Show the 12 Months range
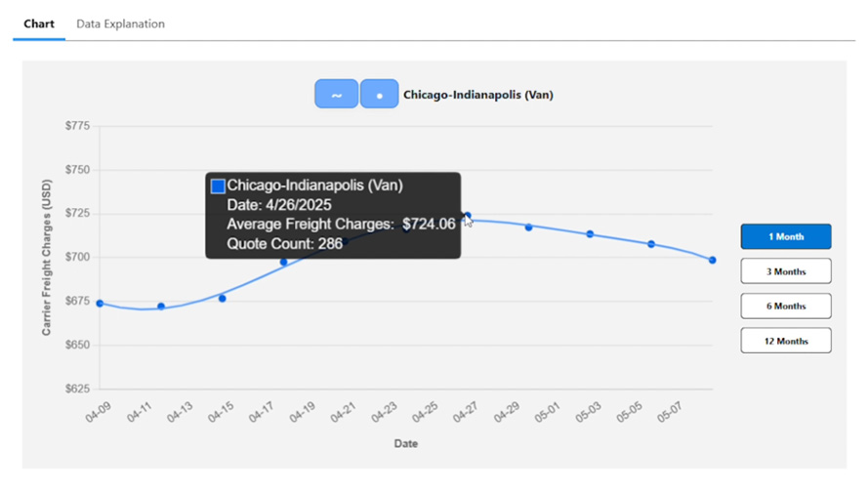 click(786, 341)
